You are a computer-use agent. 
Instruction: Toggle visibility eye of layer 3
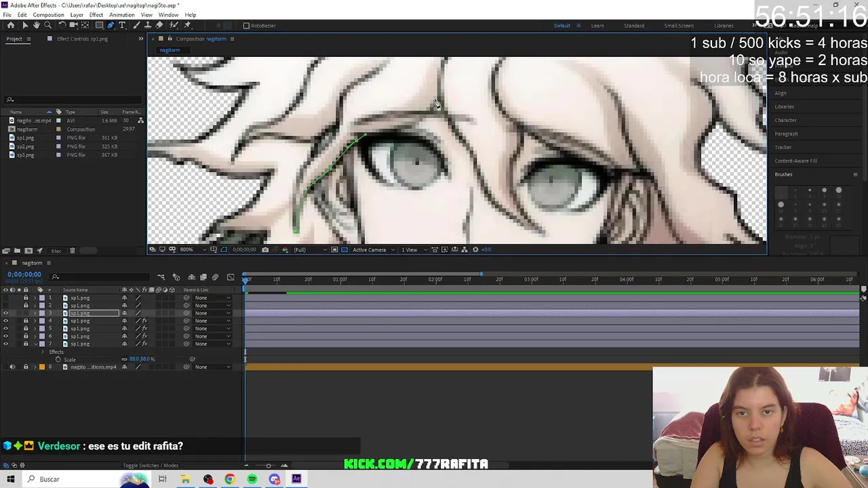5,313
